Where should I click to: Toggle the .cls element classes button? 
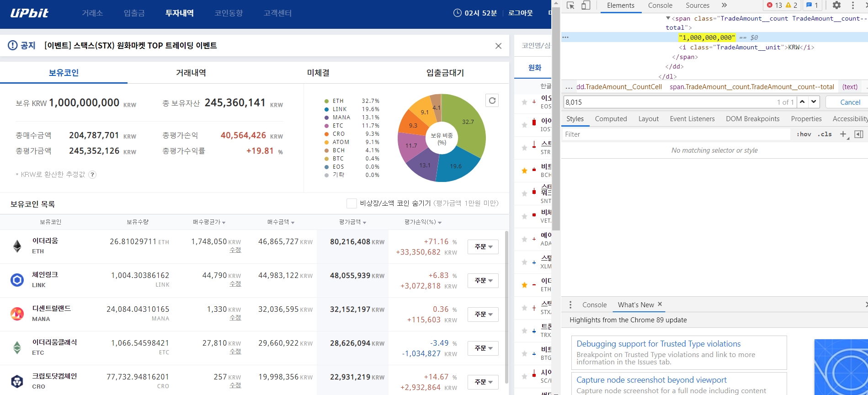click(x=825, y=134)
